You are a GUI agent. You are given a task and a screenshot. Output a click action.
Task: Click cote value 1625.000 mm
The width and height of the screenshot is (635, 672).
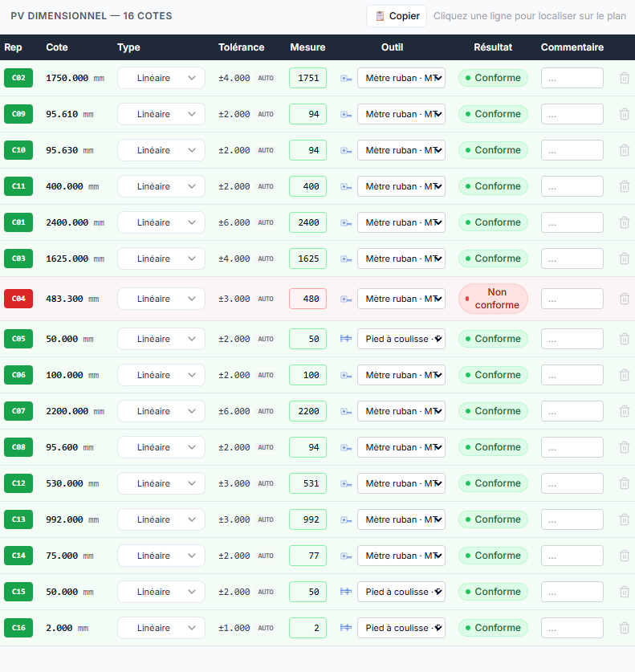pyautogui.click(x=75, y=259)
